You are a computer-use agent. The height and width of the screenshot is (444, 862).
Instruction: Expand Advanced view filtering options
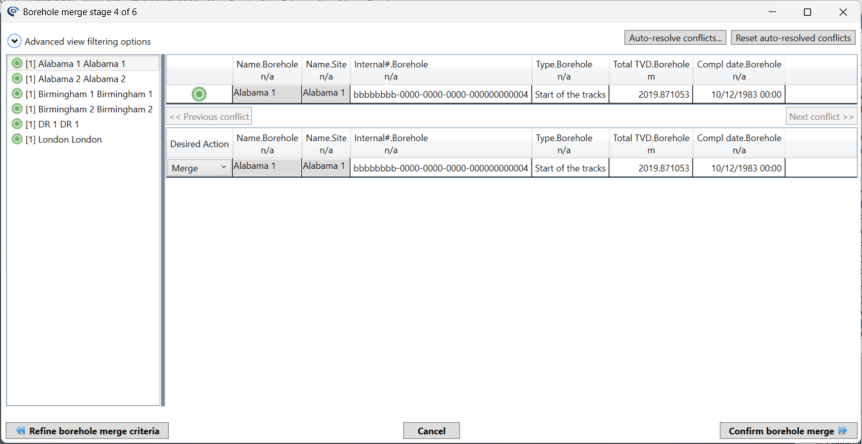click(14, 42)
